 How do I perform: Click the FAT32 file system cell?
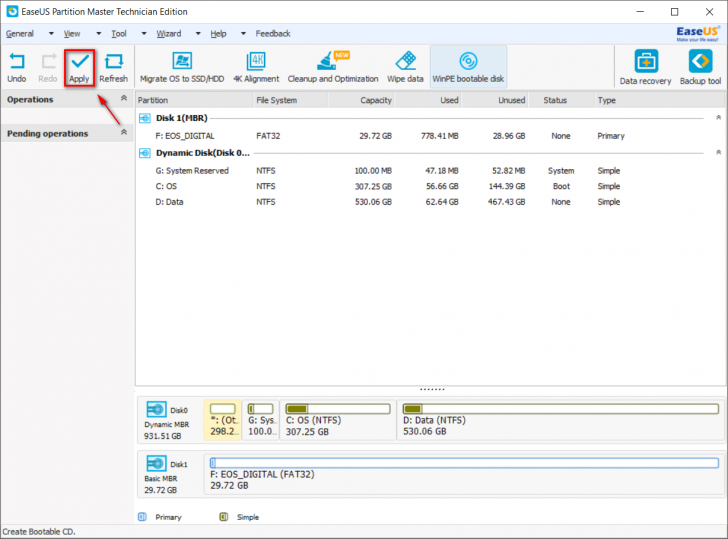tap(268, 136)
